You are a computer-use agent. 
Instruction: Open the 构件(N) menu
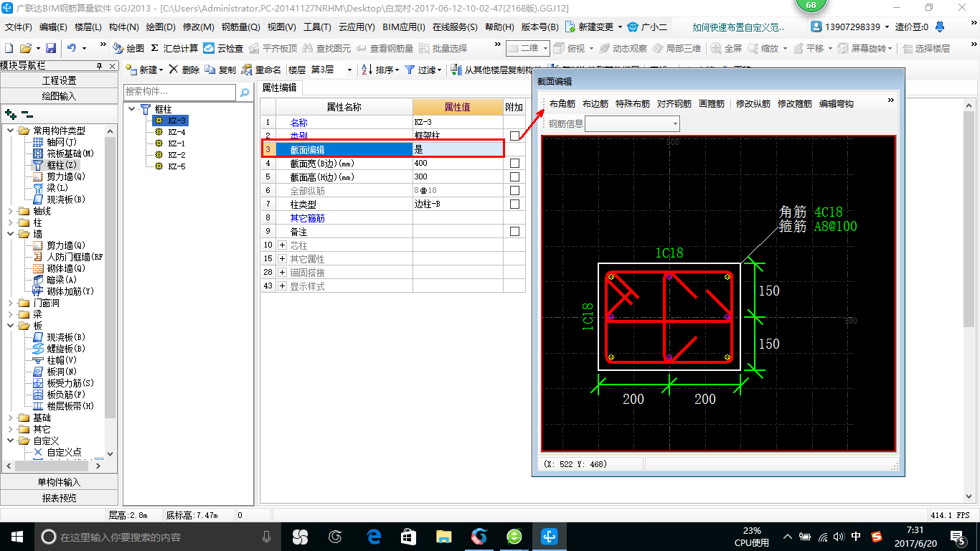pos(124,27)
